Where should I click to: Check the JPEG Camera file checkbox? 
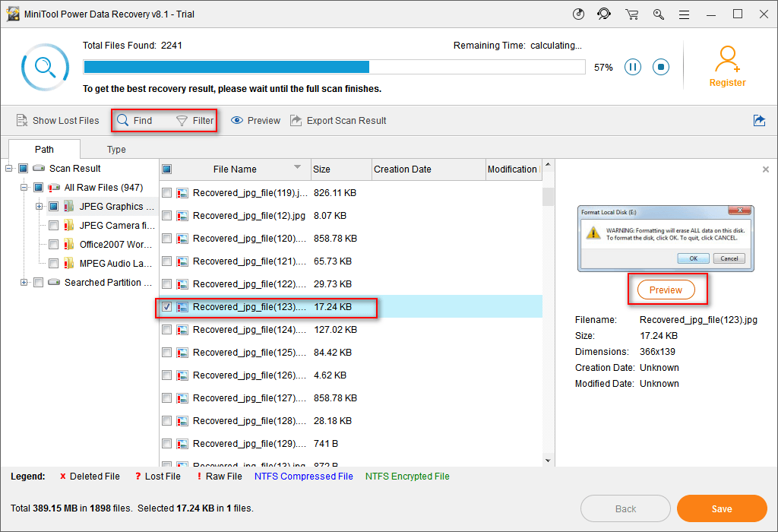click(54, 225)
